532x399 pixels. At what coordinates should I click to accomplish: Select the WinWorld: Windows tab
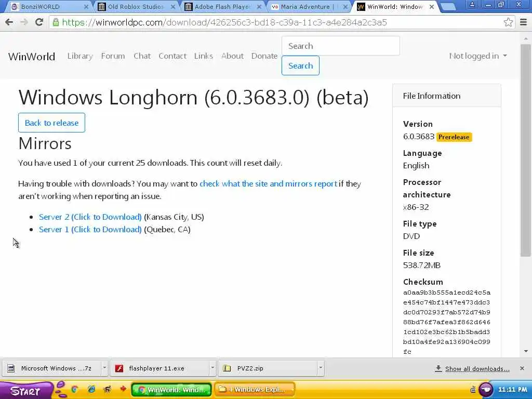(x=395, y=7)
